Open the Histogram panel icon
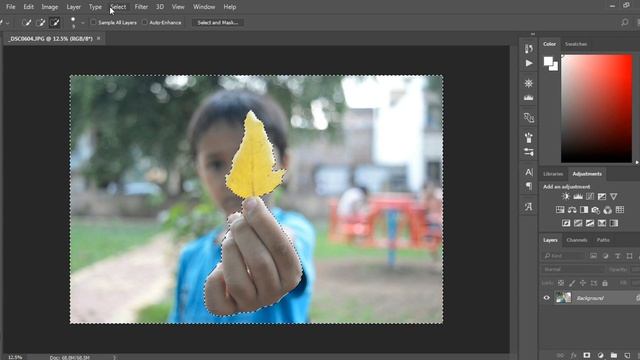640x360 pixels. point(529,98)
